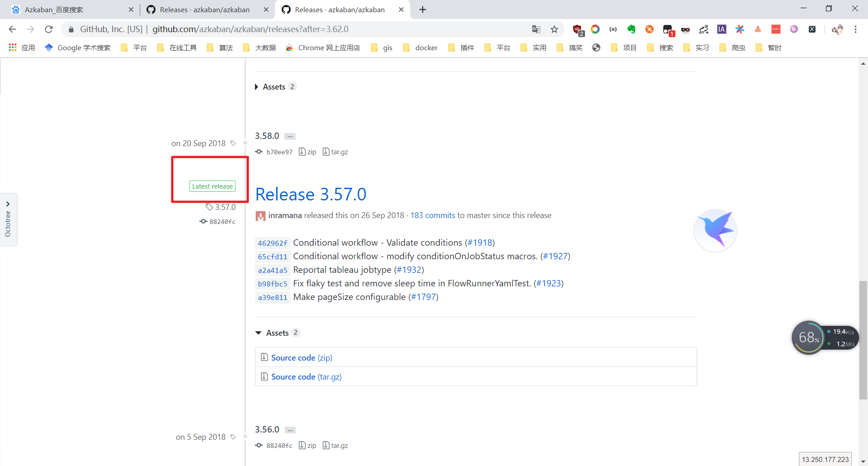
Task: Reload the current page
Action: (x=49, y=29)
